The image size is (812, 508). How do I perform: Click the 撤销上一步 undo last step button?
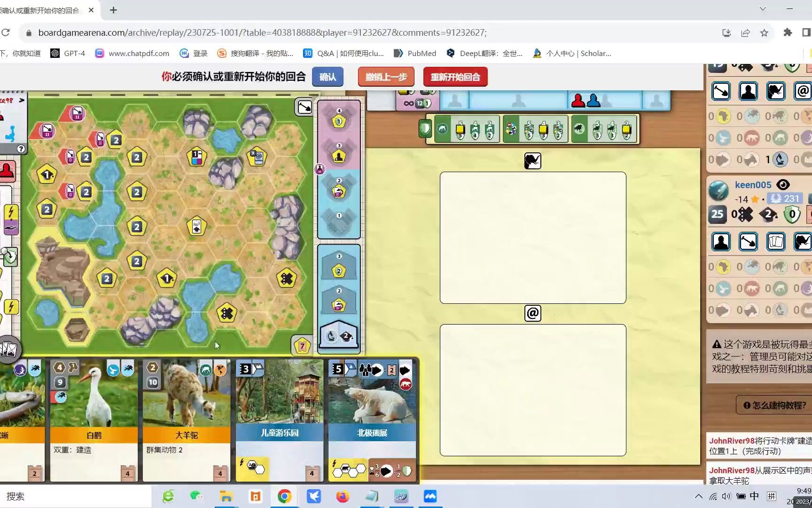tap(386, 77)
